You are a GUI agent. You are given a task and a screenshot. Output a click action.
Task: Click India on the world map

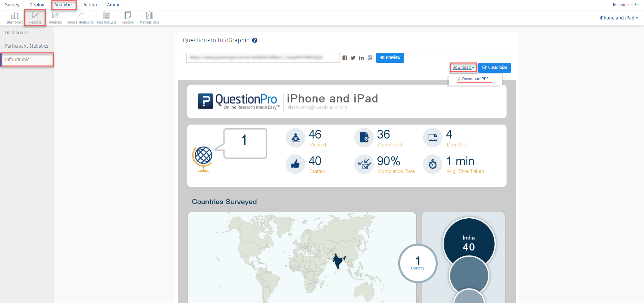338,261
